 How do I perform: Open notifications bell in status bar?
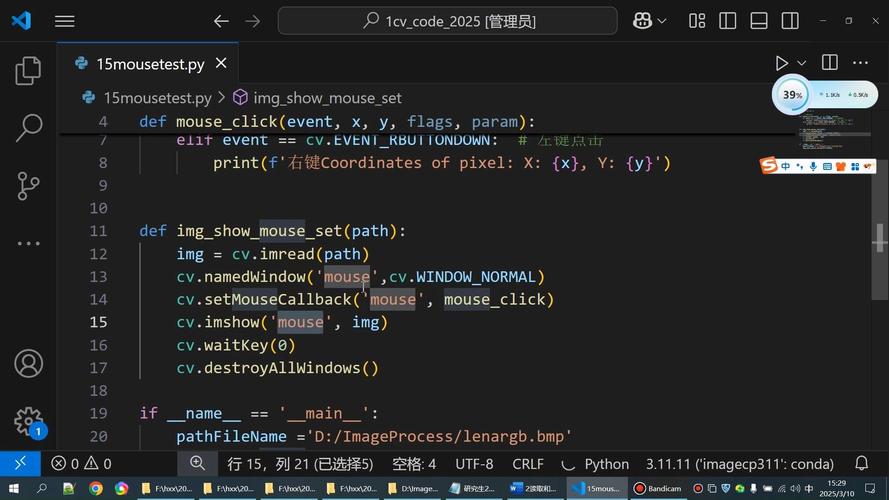861,463
